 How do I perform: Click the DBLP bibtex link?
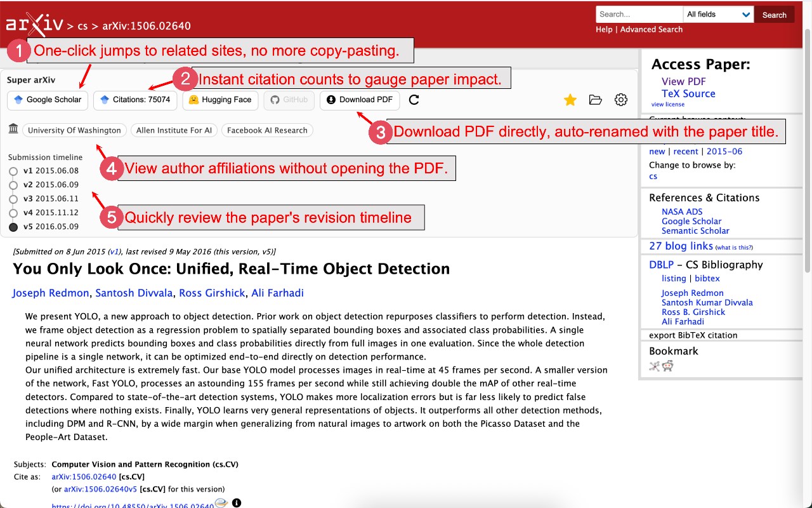pos(707,278)
